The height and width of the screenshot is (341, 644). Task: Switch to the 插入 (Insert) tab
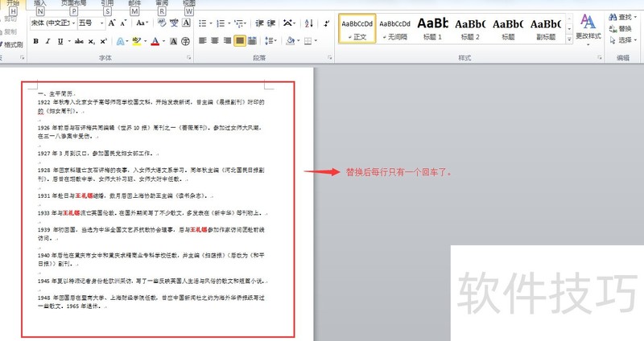coord(40,3)
